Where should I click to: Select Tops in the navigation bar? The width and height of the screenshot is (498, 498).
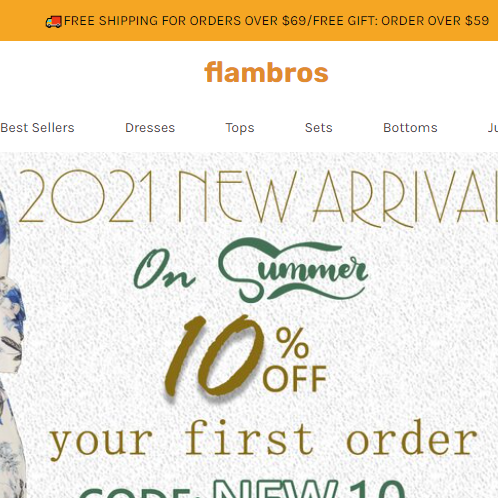click(x=240, y=128)
